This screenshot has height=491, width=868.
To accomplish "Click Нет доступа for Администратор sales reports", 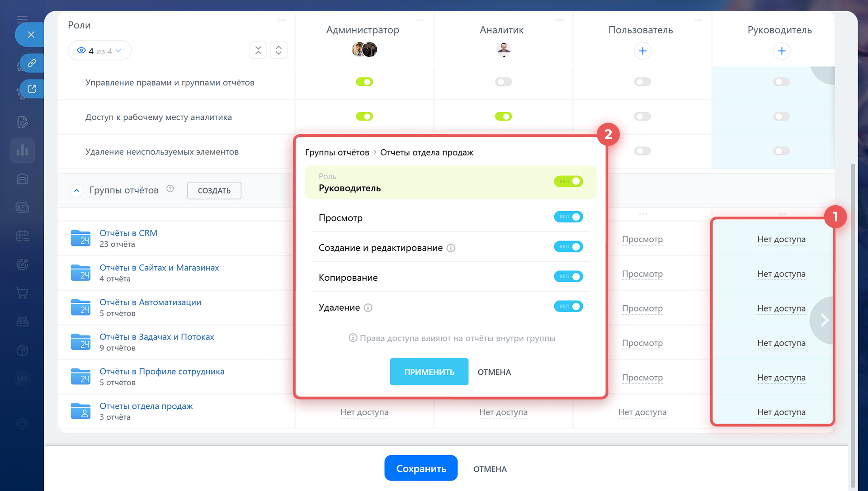I will (364, 412).
